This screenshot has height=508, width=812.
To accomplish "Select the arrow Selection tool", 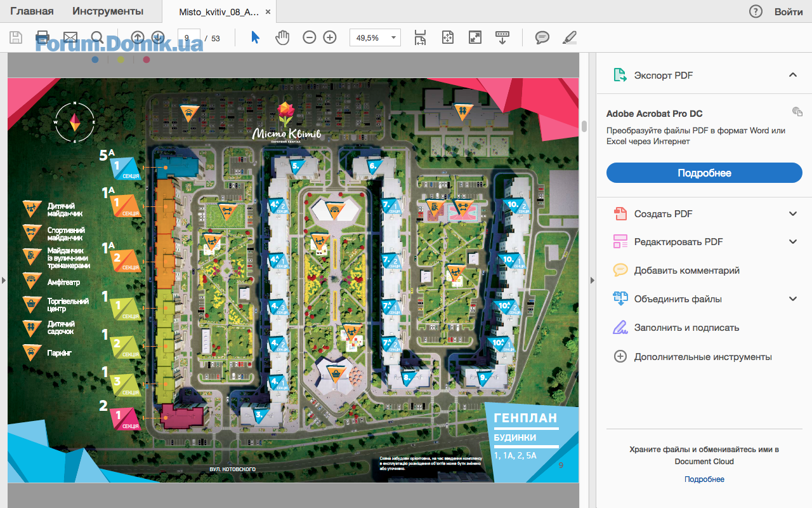I will (x=255, y=37).
